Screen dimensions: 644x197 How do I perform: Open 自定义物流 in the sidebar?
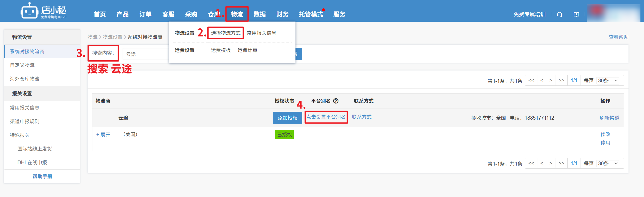pyautogui.click(x=22, y=65)
